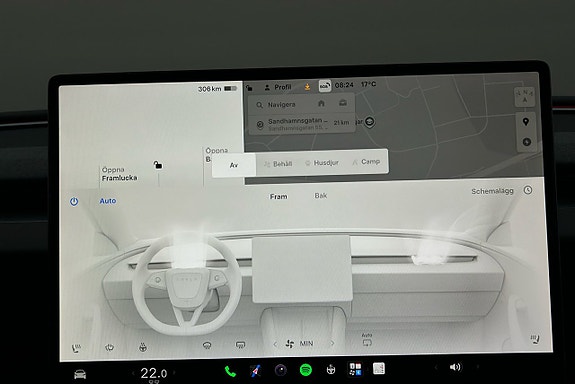This screenshot has height=384, width=575.
Task: Increase volume with right arrow
Action: pyautogui.click(x=477, y=366)
